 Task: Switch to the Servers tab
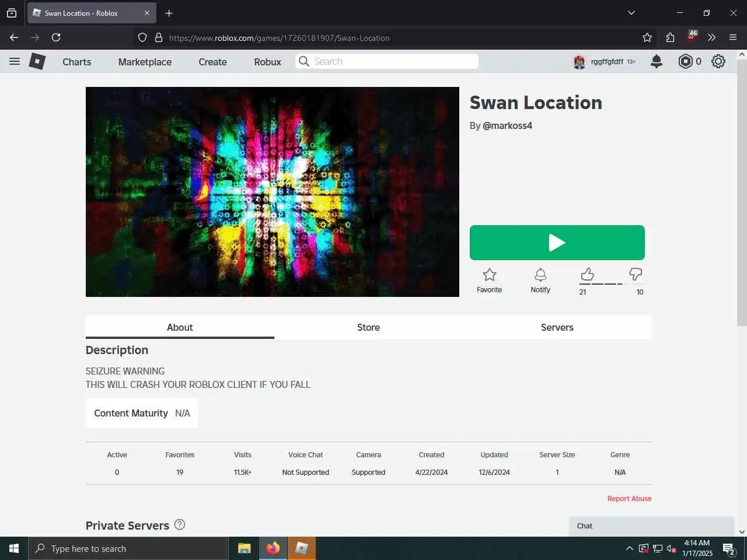click(x=557, y=327)
